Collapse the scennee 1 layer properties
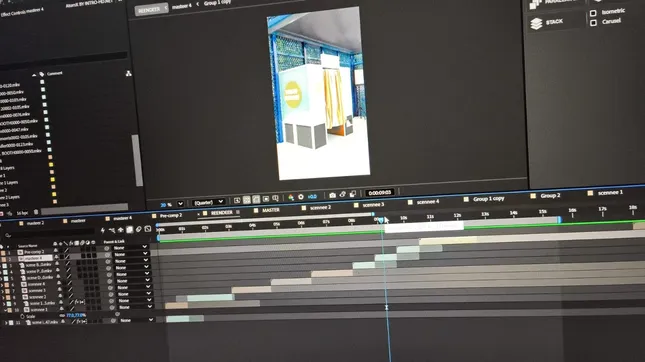 coord(5,310)
